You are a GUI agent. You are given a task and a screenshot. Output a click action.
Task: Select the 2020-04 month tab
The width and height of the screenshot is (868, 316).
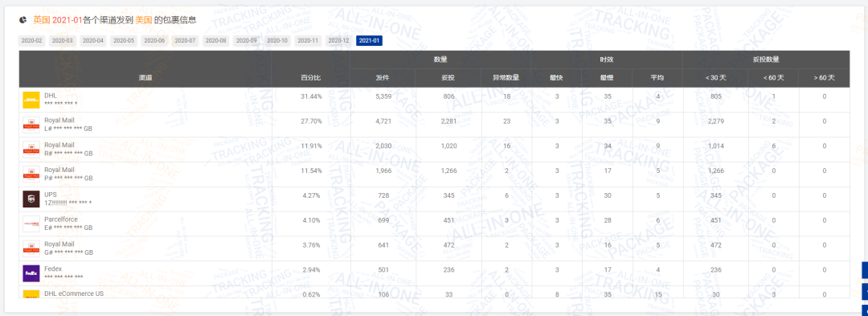93,40
